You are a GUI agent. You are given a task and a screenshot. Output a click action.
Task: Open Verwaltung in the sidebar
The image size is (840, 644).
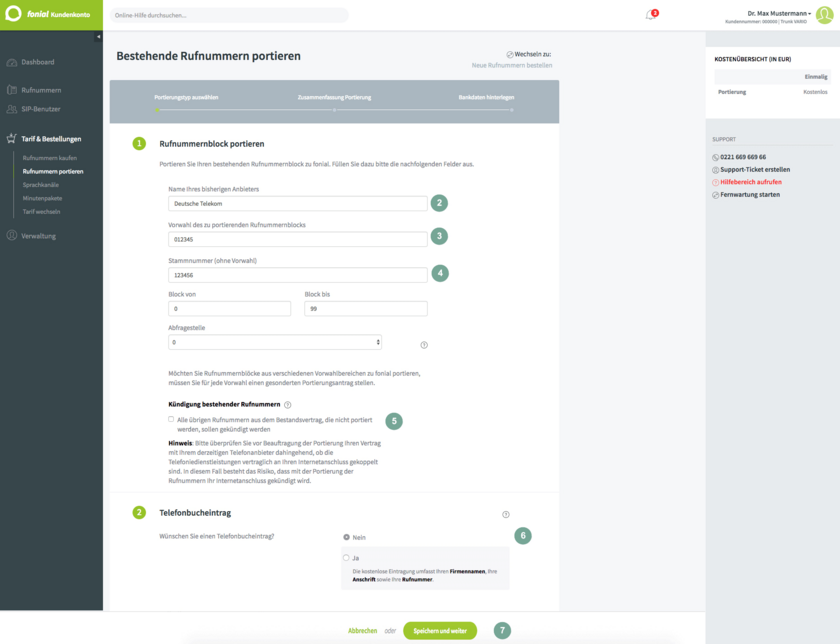39,236
